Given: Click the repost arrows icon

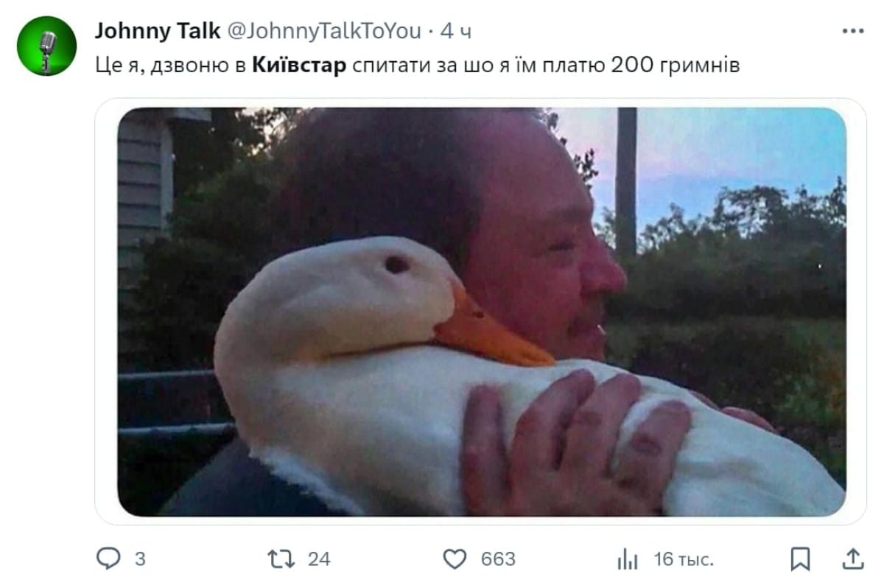Looking at the screenshot, I should (x=282, y=559).
